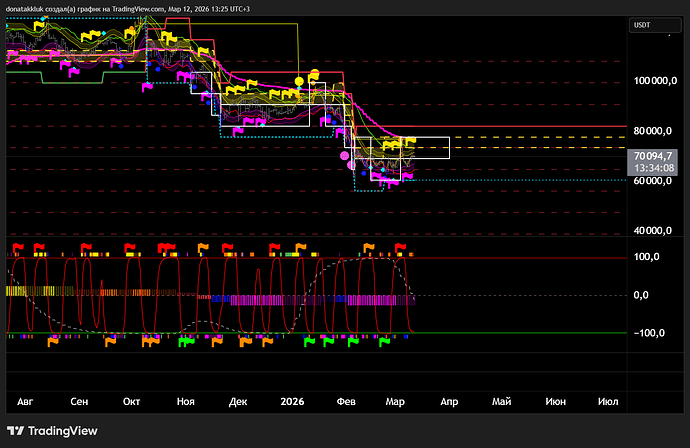This screenshot has width=690, height=448.
Task: Click the Окт month on time axis
Action: click(x=131, y=400)
